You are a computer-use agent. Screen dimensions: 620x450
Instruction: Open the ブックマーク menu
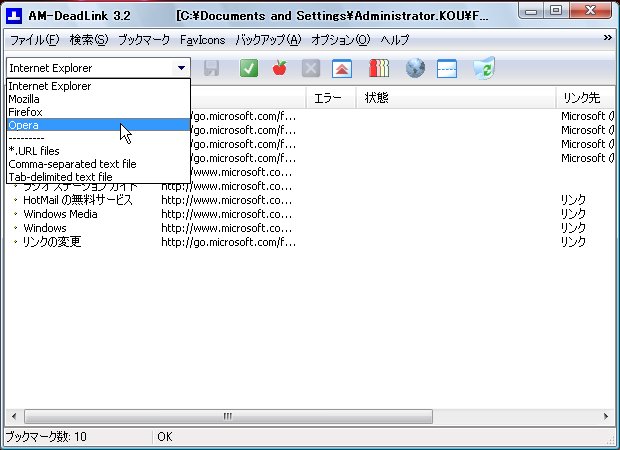point(144,40)
